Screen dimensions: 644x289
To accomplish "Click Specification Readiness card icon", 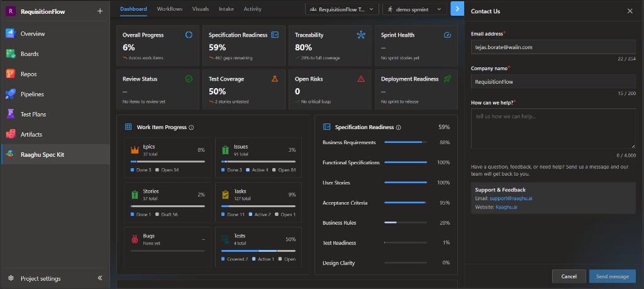I will pos(275,35).
